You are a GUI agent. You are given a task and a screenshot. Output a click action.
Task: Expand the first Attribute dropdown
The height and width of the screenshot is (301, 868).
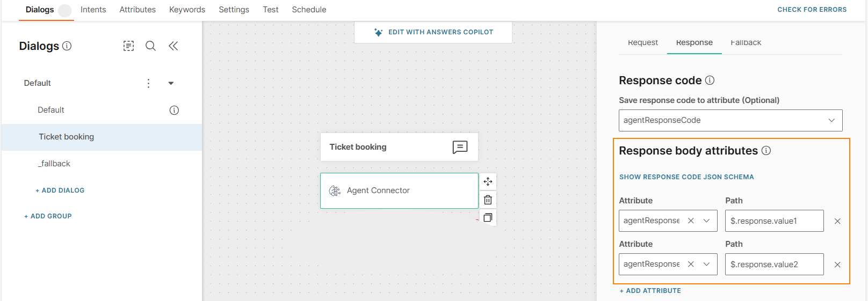point(706,221)
